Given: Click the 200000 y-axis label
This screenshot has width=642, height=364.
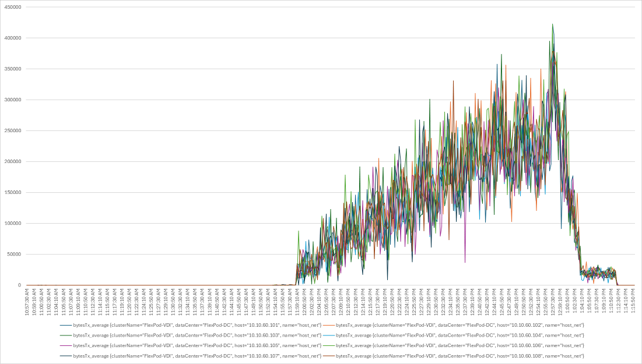Looking at the screenshot, I should 12,161.
